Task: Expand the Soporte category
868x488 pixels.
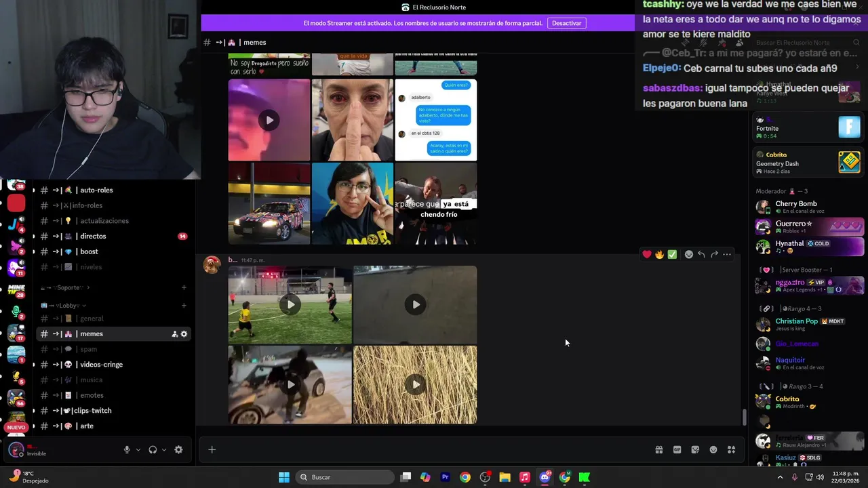Action: (x=65, y=287)
